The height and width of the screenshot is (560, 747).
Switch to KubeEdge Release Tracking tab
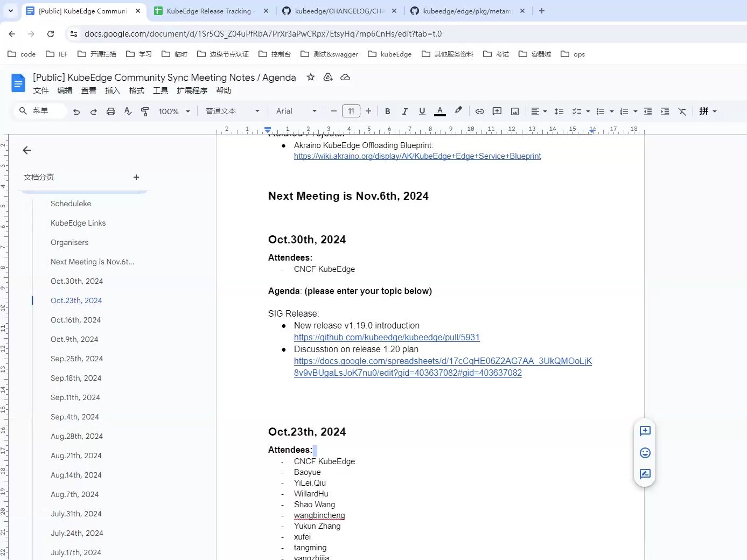tap(210, 11)
